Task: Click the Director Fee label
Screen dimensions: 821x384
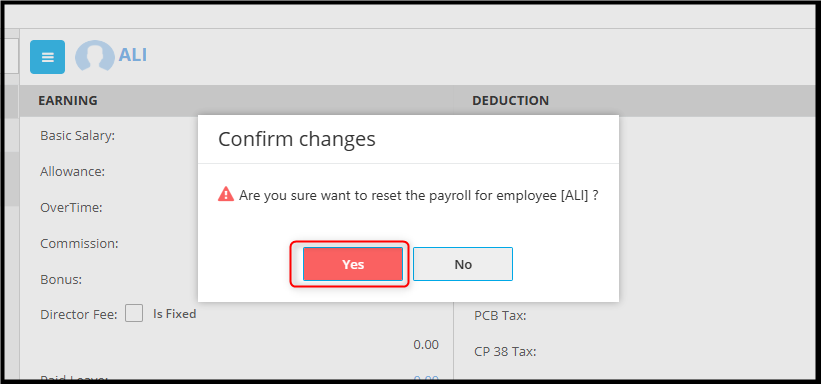Action: click(79, 315)
